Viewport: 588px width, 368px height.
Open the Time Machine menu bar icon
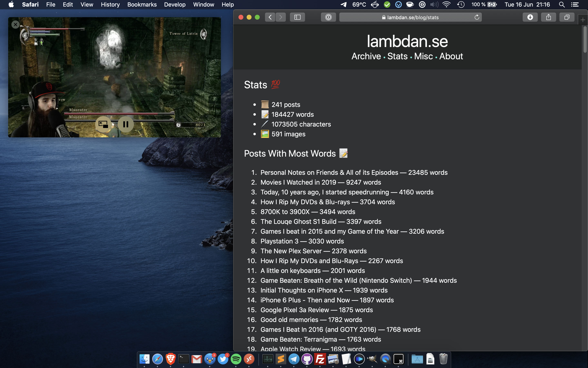(x=461, y=4)
